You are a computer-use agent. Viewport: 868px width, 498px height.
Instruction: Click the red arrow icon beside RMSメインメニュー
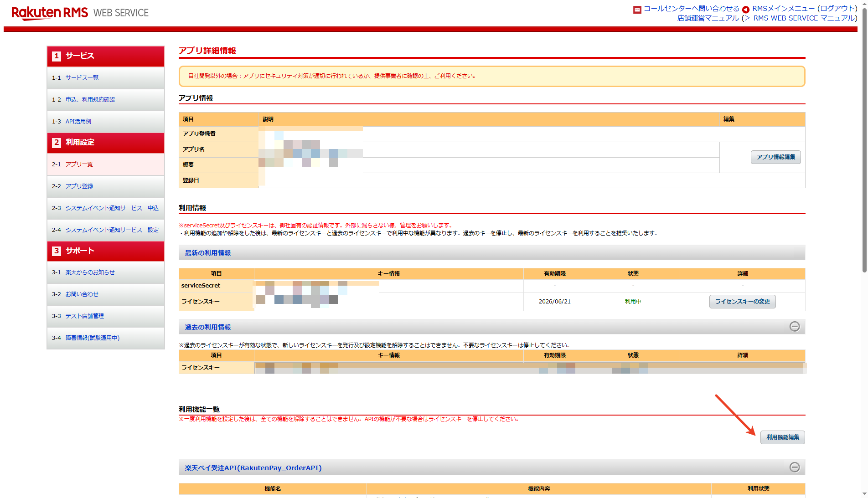(746, 10)
